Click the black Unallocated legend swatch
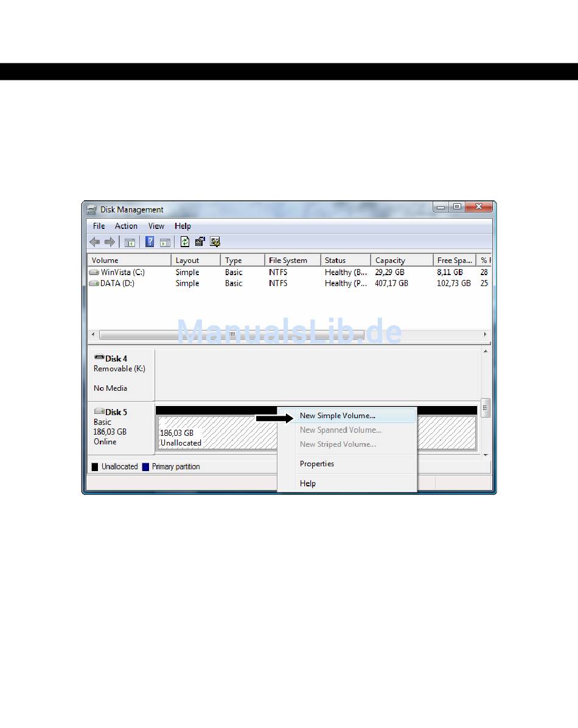 (x=95, y=467)
